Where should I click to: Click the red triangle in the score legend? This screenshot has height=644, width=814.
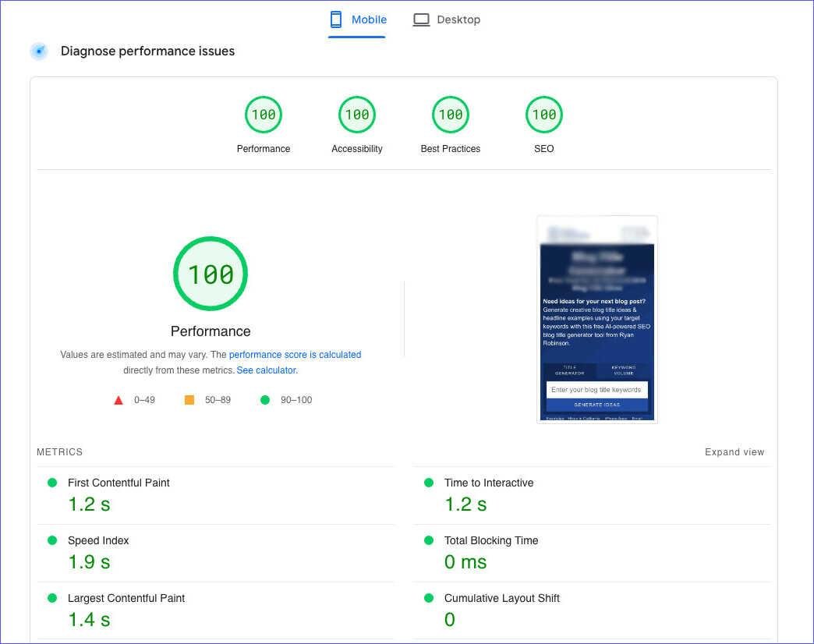coord(119,399)
